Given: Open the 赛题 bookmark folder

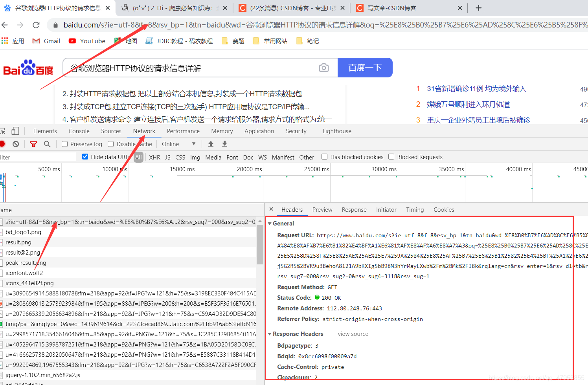Looking at the screenshot, I should pos(233,41).
